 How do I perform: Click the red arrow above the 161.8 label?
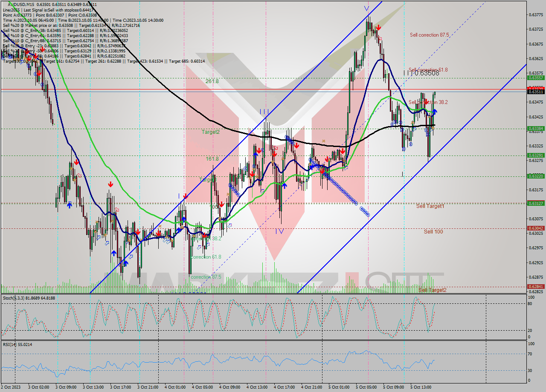coord(259,151)
